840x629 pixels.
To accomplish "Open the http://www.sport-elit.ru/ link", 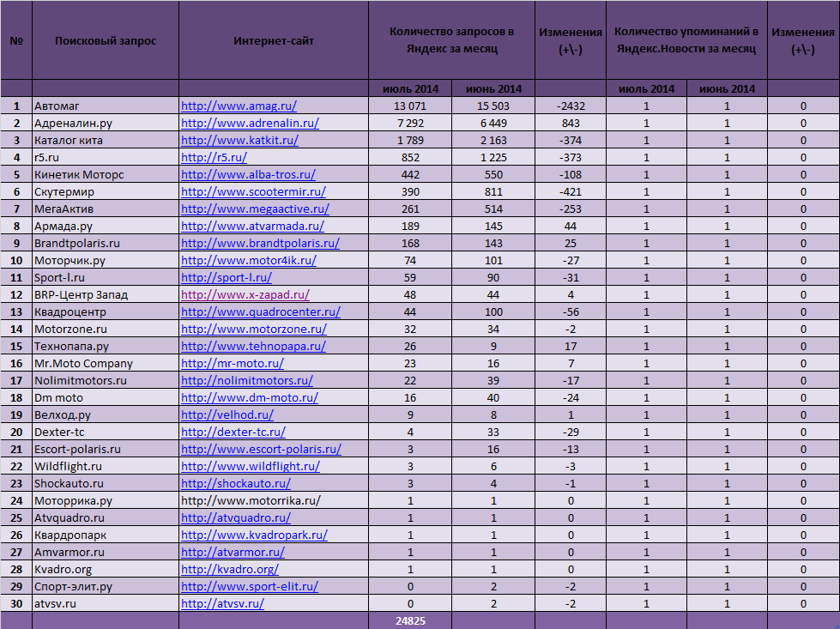I will pos(250,586).
